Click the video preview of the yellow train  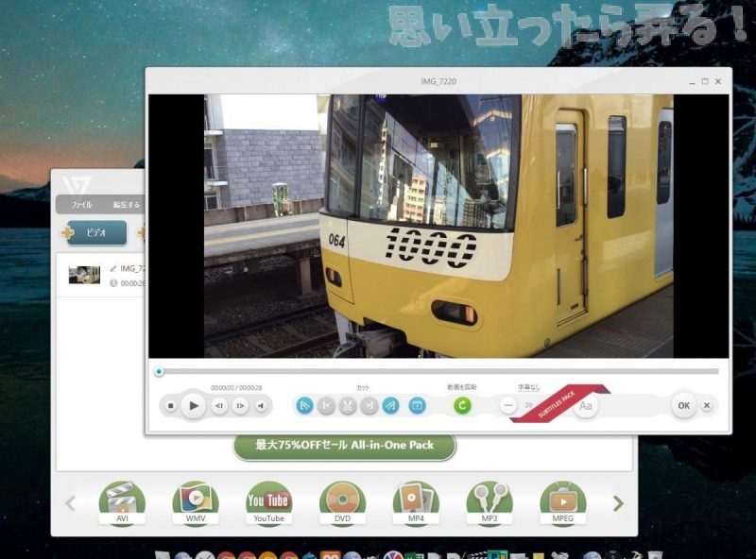438,226
